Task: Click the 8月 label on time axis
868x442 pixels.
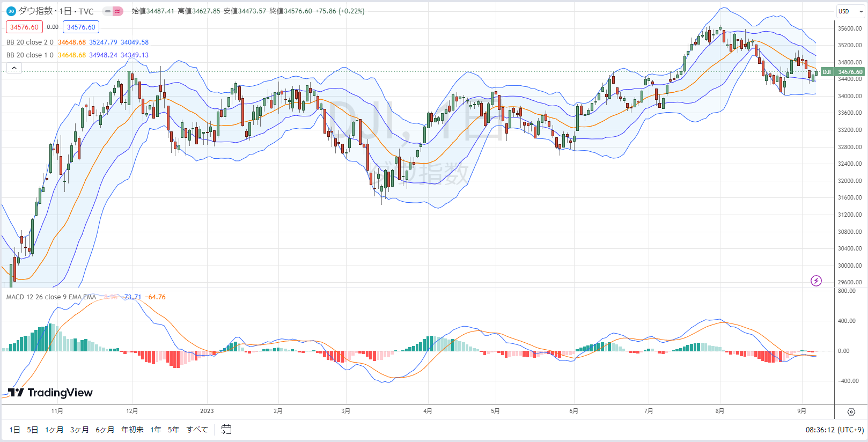Action: click(720, 411)
